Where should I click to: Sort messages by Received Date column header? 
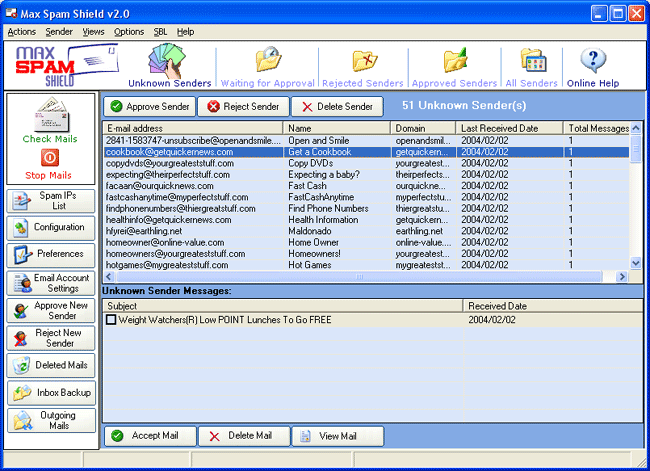[553, 306]
